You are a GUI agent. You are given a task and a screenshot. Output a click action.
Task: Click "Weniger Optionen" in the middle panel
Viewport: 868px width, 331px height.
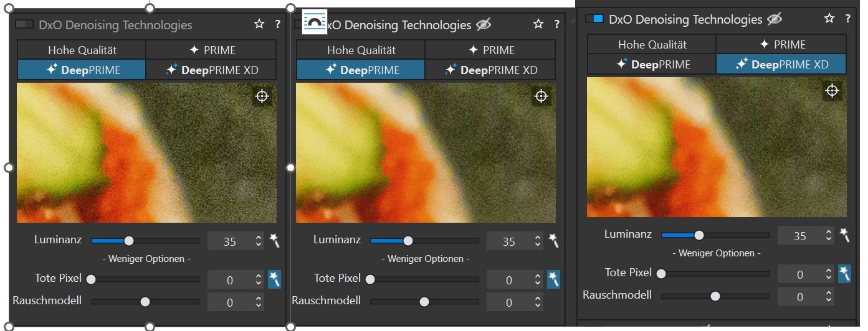[x=426, y=258]
